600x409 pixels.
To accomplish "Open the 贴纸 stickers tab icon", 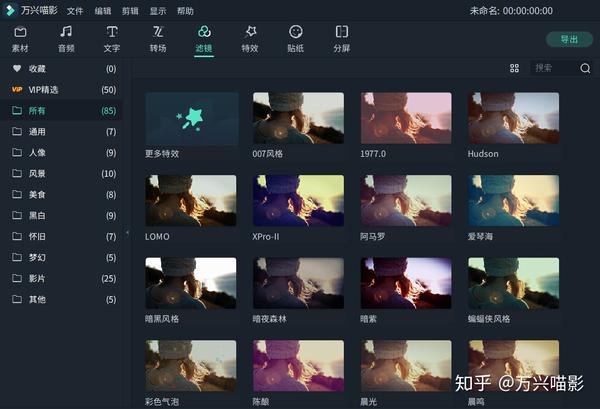I will tap(296, 32).
